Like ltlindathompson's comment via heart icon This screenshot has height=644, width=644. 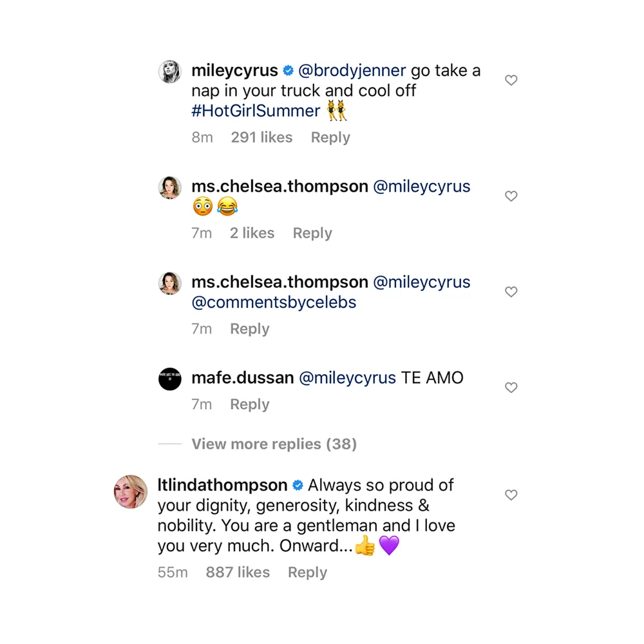pyautogui.click(x=511, y=495)
